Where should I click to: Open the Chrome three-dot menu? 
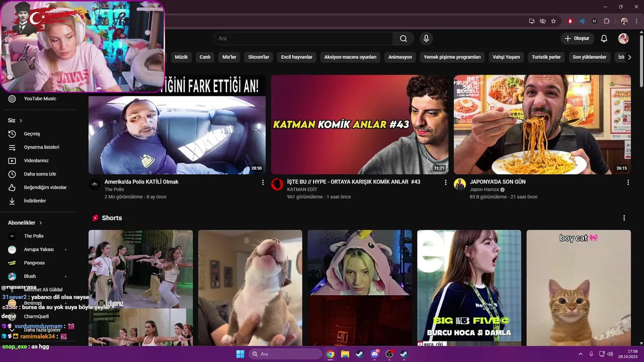[x=636, y=21]
